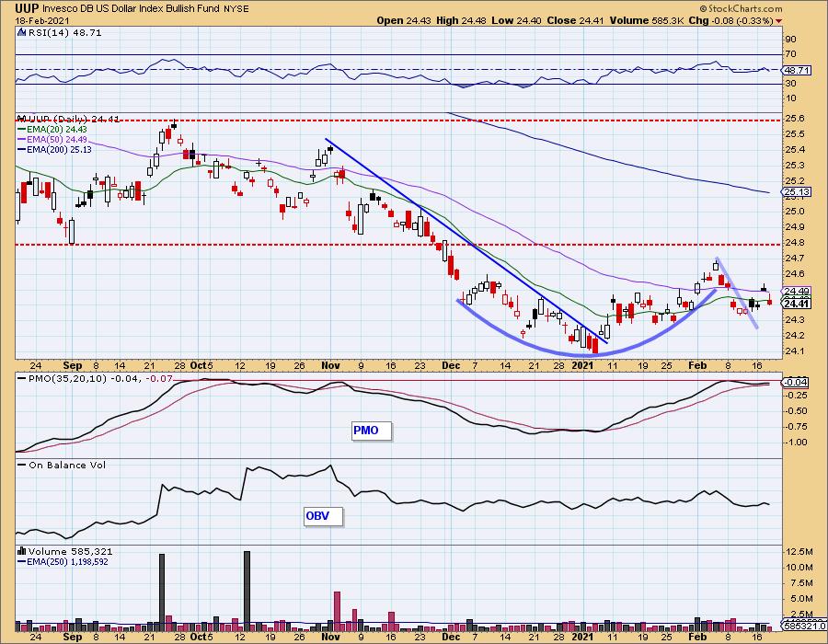Click the Volume 585,321 legend label
The height and width of the screenshot is (644, 828).
tap(65, 552)
